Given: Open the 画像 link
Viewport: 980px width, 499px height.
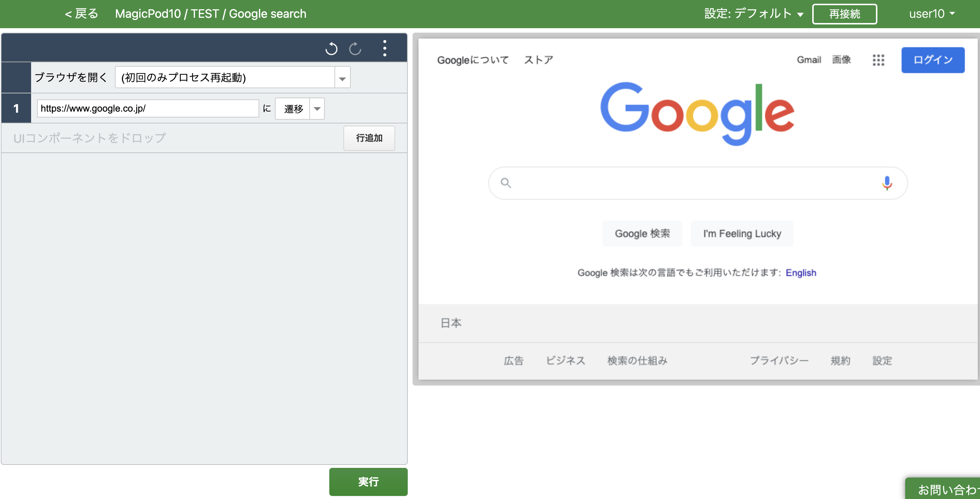Looking at the screenshot, I should (x=841, y=60).
